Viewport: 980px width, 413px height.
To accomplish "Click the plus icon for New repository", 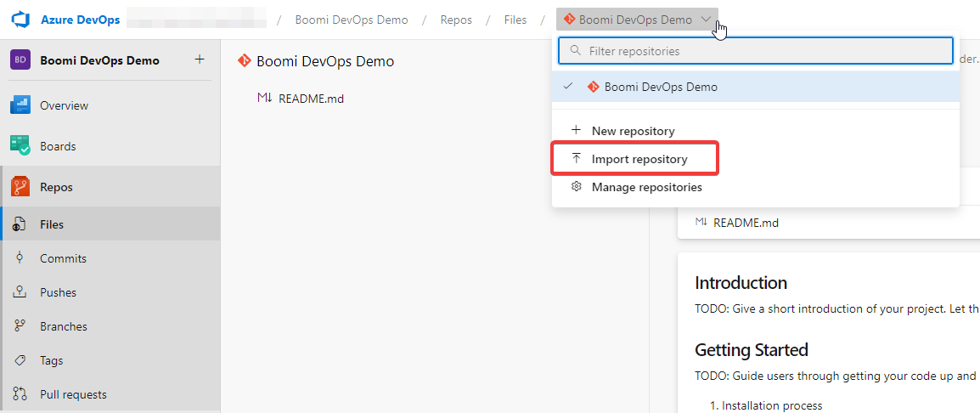I will point(577,130).
